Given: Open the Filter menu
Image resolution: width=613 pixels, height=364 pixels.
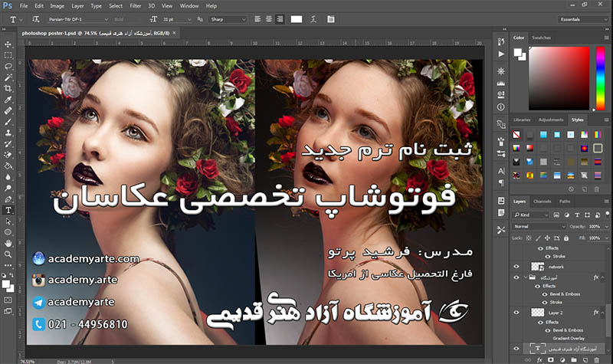Looking at the screenshot, I should (135, 5).
